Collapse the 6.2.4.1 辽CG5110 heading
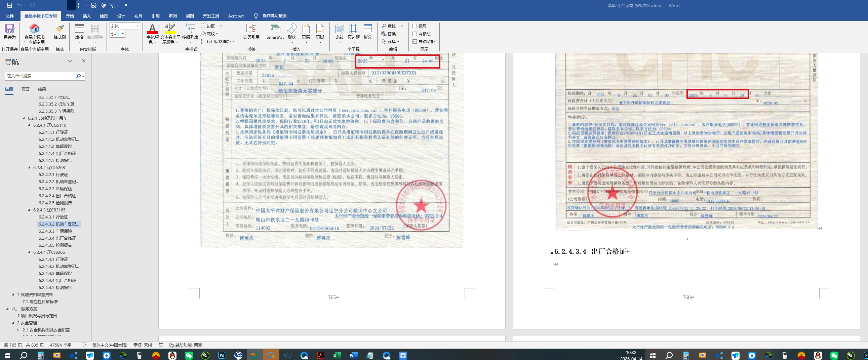The width and height of the screenshot is (868, 360). [x=29, y=125]
